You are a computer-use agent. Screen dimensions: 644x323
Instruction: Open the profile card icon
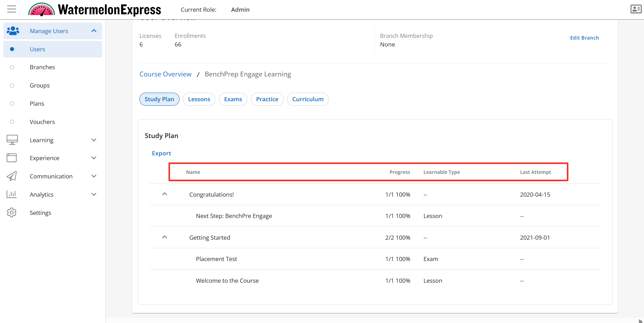click(x=636, y=9)
